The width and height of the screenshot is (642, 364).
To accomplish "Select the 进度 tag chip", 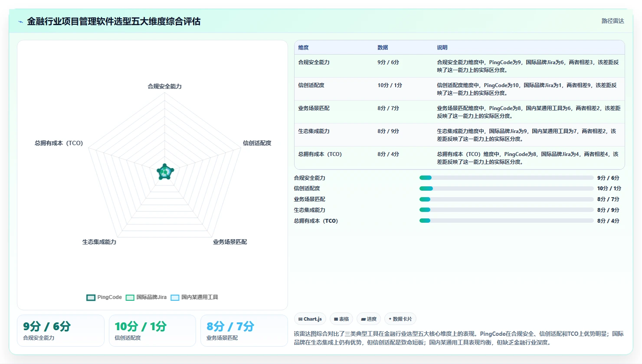I will coord(369,319).
